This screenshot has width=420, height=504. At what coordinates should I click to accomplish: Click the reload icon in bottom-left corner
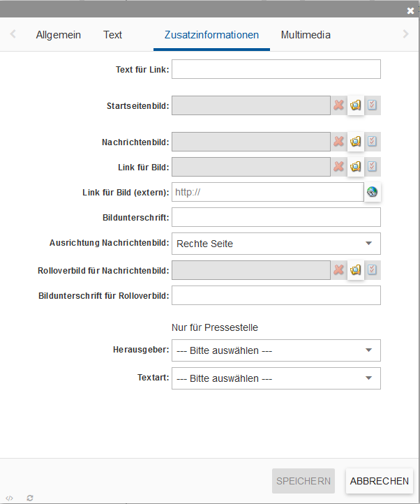(30, 498)
